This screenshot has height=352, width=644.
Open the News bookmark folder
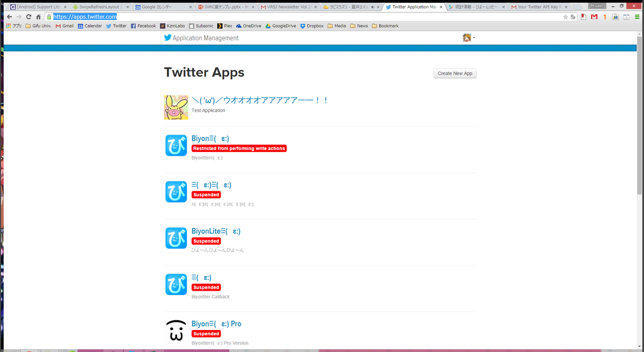pos(359,26)
